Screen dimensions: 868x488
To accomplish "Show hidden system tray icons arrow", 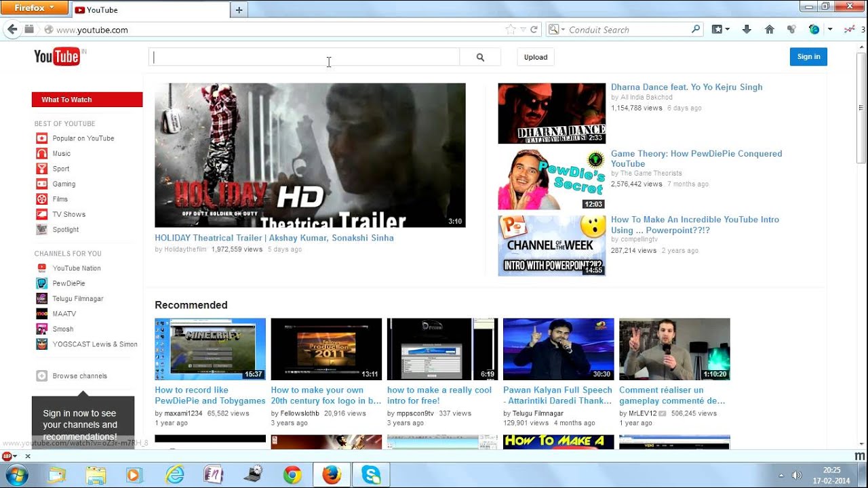I will [x=781, y=475].
